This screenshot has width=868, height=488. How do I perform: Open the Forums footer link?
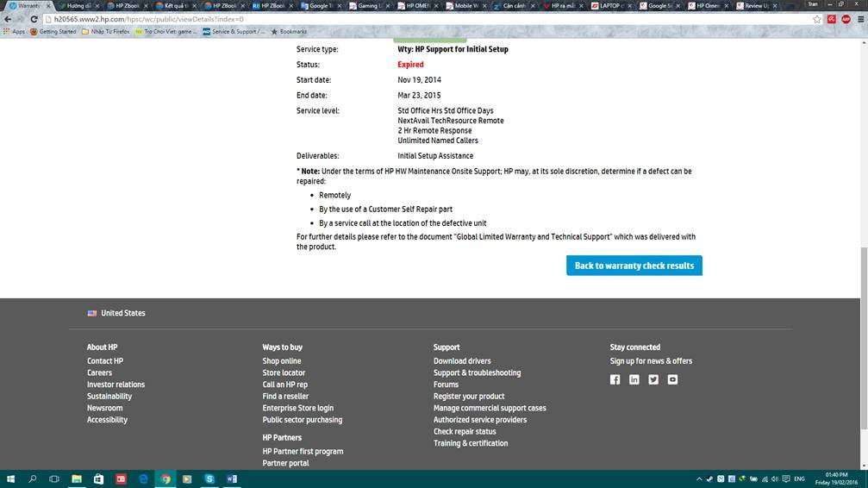[x=446, y=385]
